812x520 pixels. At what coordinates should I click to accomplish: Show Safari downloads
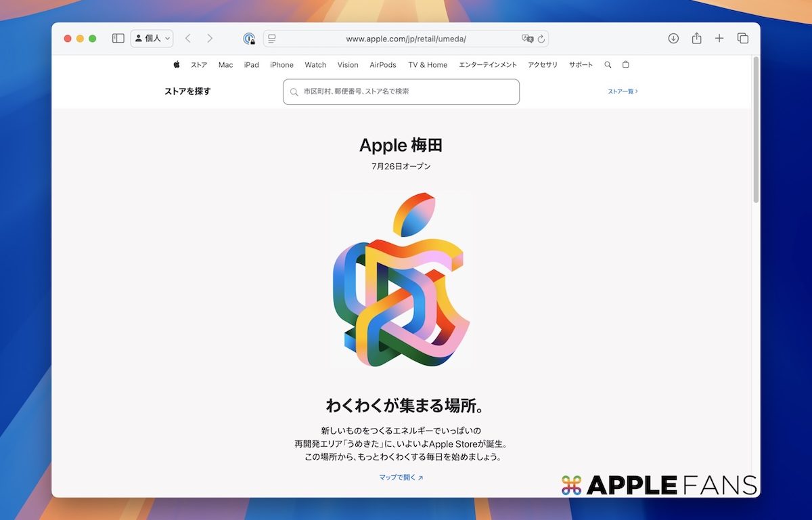tap(673, 39)
